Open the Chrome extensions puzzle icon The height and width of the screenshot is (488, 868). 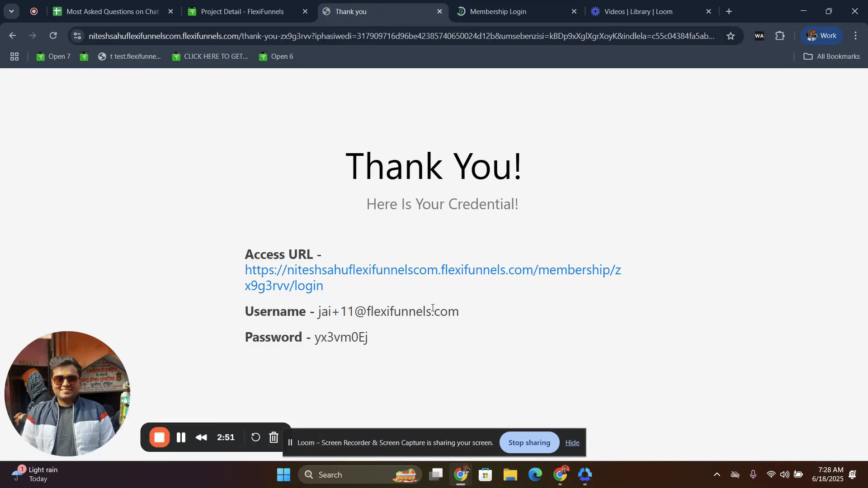coord(780,36)
